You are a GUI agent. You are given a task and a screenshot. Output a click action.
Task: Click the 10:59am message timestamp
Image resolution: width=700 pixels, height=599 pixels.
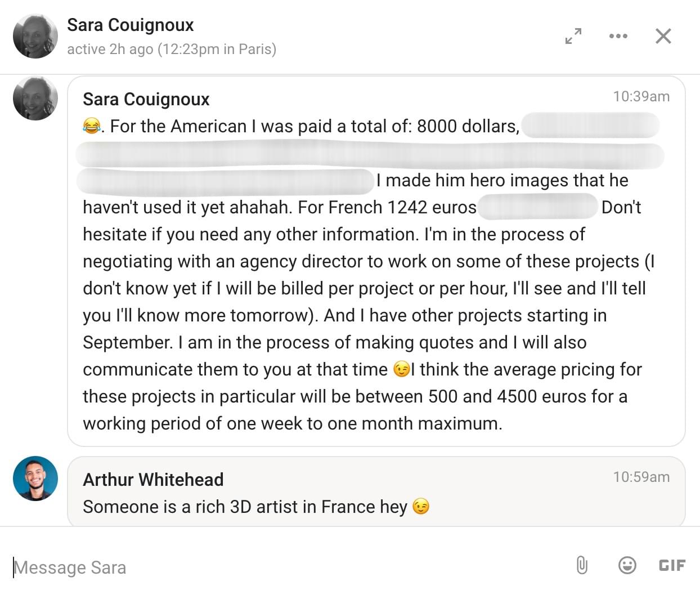coord(641,477)
